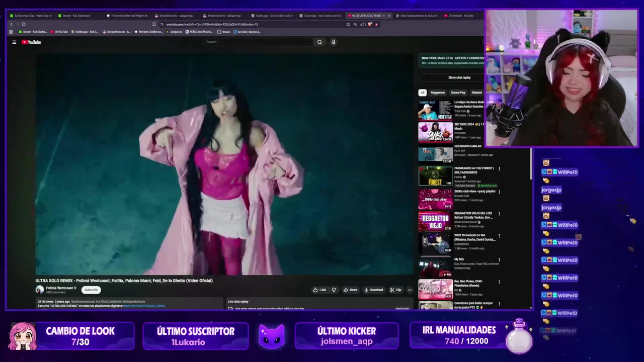Click the video player area
The height and width of the screenshot is (362, 644).
pos(224,164)
